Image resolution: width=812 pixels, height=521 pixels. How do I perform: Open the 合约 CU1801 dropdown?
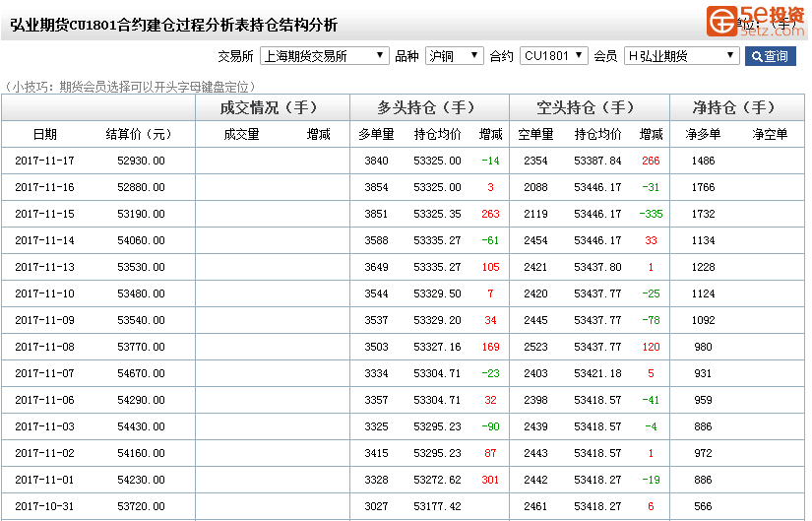pyautogui.click(x=553, y=56)
